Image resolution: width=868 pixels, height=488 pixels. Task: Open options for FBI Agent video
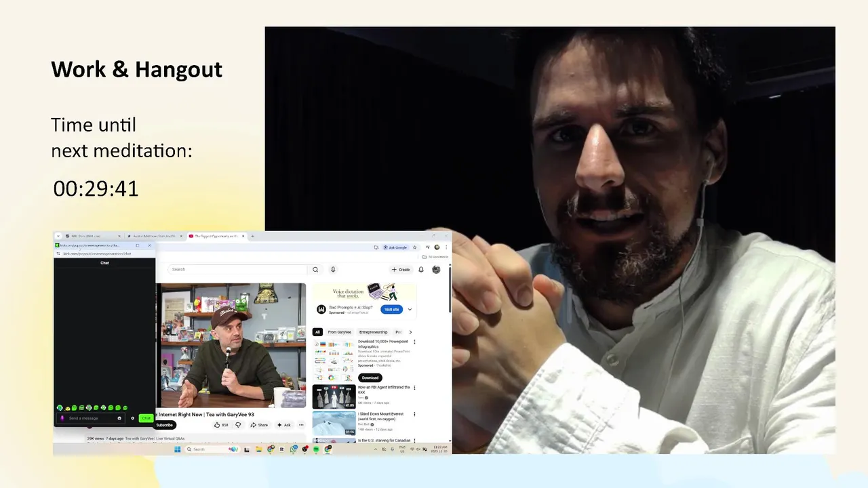click(414, 388)
